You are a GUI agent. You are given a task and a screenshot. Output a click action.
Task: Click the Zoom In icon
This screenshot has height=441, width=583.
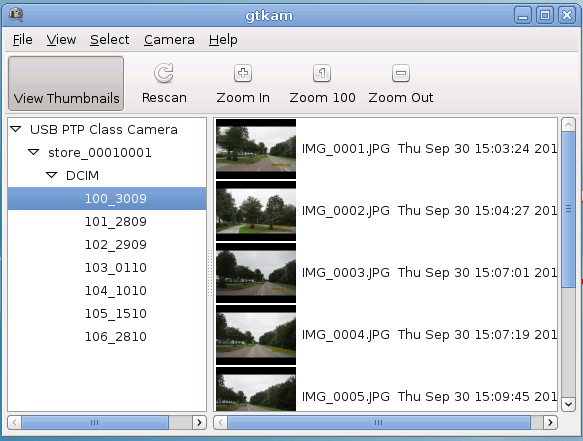(243, 73)
